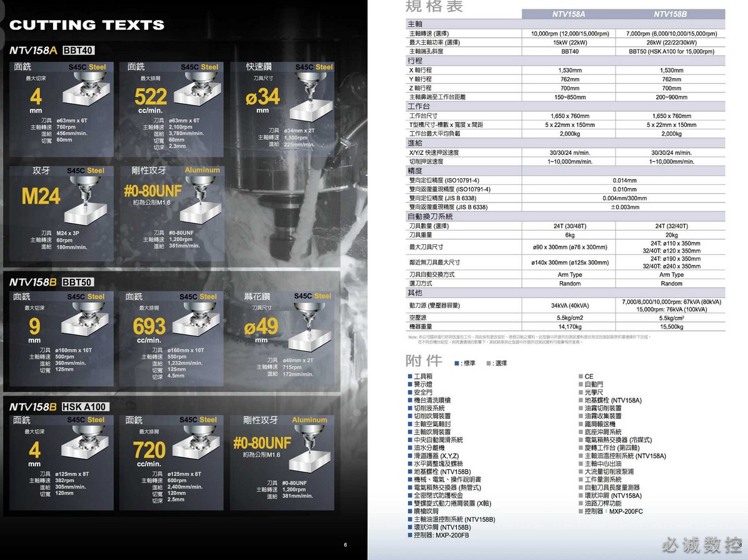
Task: Click "BBT50 (HSK A100 for 15,000rpm)" cell
Action: (x=672, y=51)
